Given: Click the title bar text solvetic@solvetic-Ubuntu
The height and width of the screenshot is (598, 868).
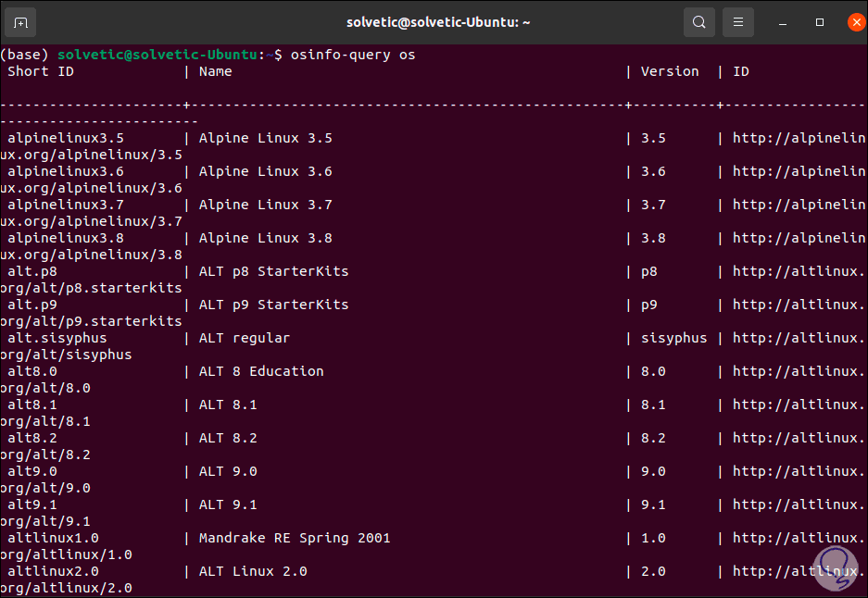Looking at the screenshot, I should 437,21.
